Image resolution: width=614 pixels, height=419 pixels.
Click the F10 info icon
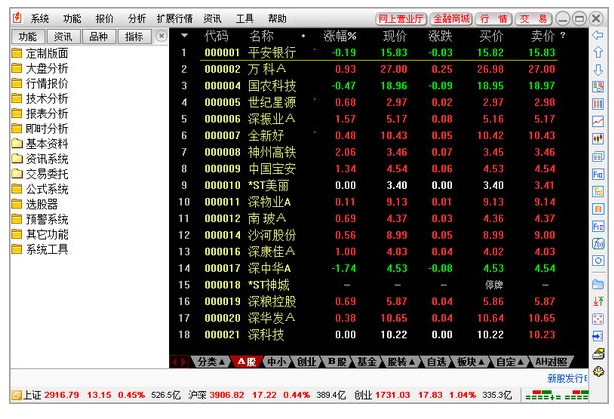tap(598, 174)
